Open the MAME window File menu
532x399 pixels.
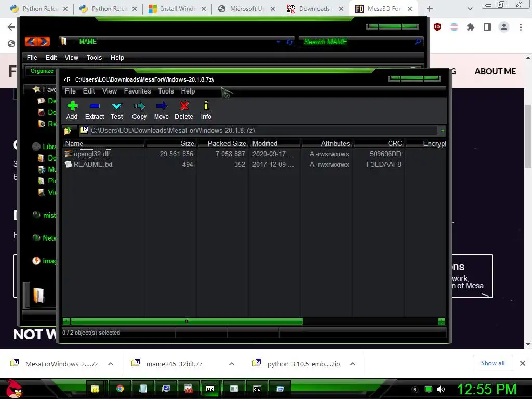click(x=32, y=57)
